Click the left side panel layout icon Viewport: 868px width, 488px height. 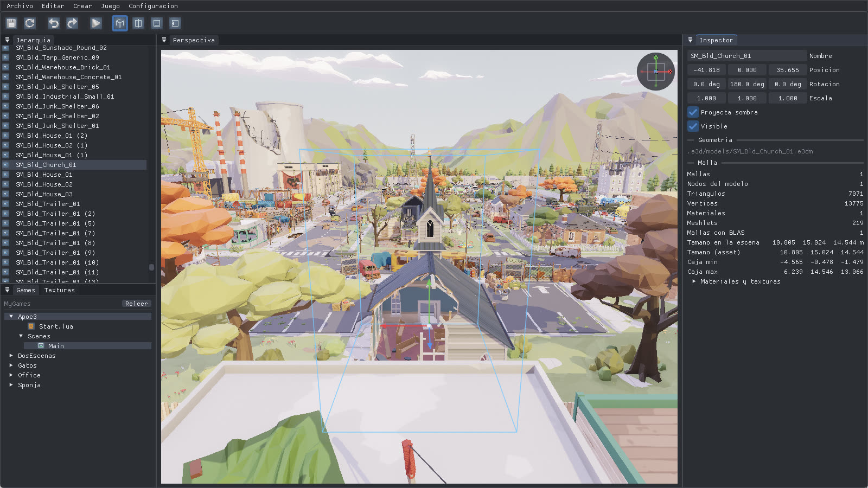pyautogui.click(x=175, y=23)
